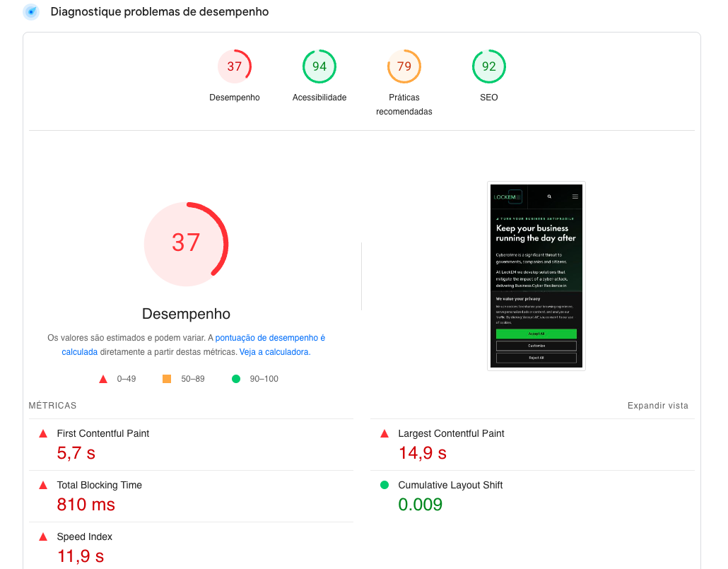728x569 pixels.
Task: Click the Speed Index metric label
Action: [x=85, y=536]
